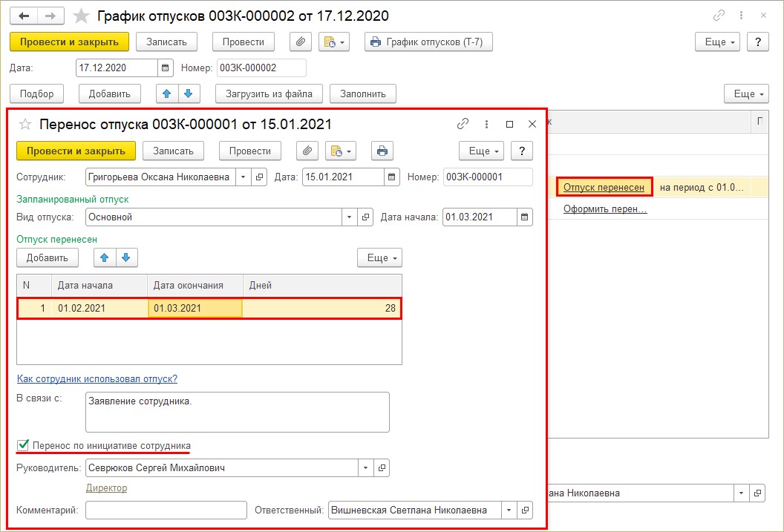
Task: Click paperclip attachments icon in Перенос отпуска dialog
Action: point(307,151)
